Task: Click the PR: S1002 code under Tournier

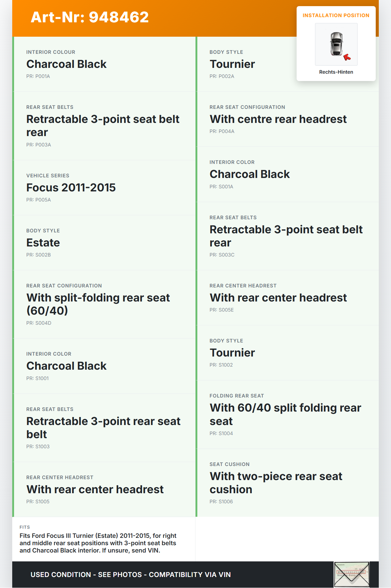Action: pos(221,365)
